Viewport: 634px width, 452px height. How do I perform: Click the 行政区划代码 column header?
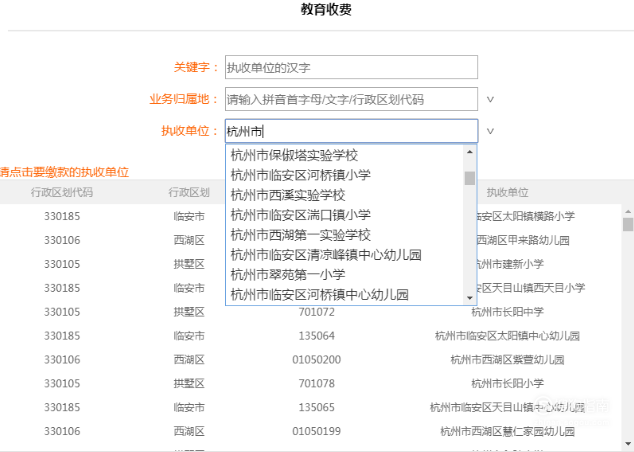pos(62,192)
